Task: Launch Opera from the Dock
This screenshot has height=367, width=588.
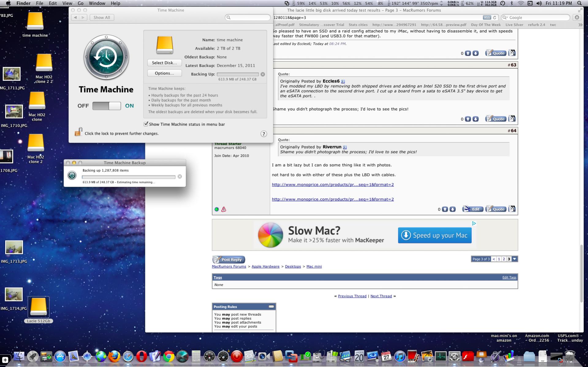Action: click(141, 356)
